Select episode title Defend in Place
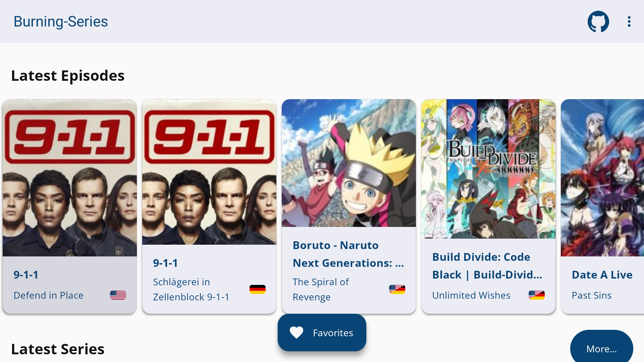 coord(49,295)
